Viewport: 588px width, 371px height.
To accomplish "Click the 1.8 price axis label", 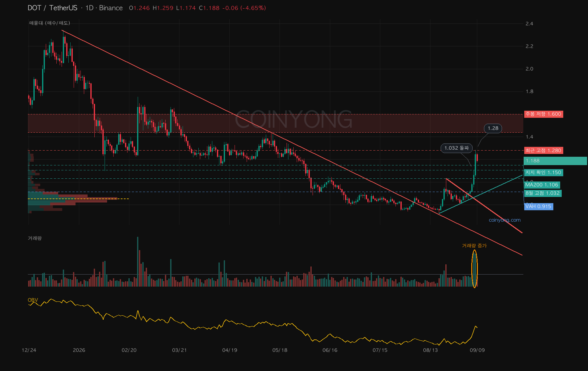I will click(529, 91).
